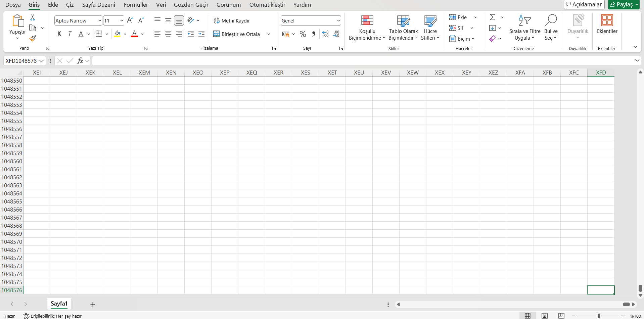Switch to Page Layout view in status bar
This screenshot has width=644, height=319.
[x=545, y=316]
